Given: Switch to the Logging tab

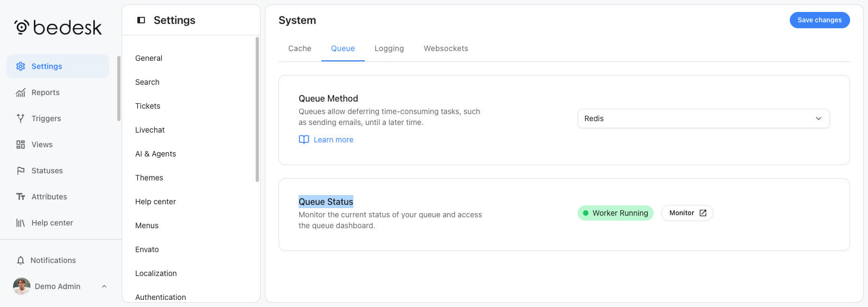Looking at the screenshot, I should coord(389,48).
